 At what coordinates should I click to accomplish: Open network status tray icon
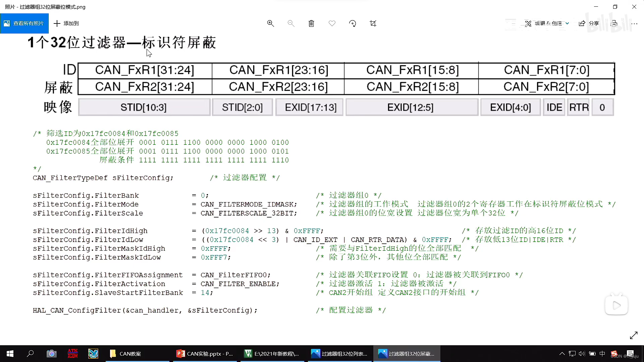[572, 354]
